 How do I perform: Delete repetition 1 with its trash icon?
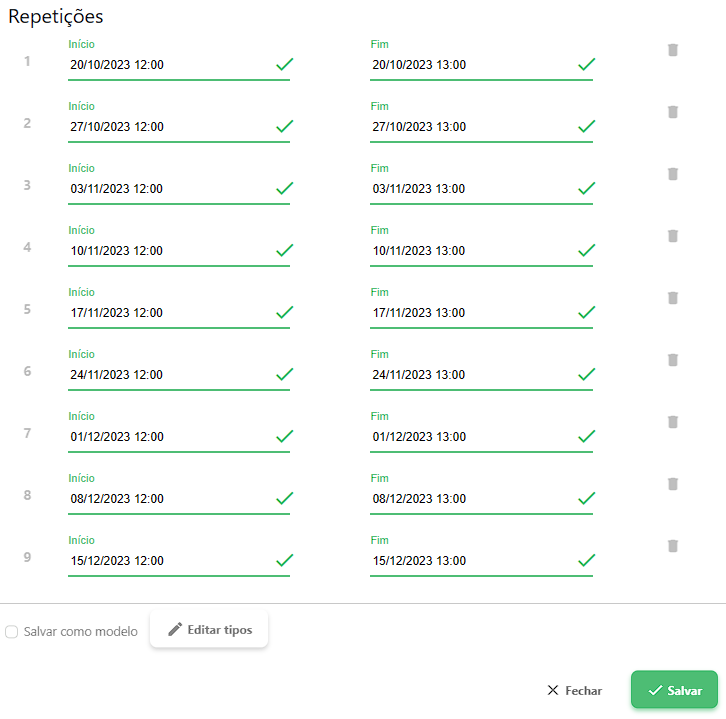673,50
